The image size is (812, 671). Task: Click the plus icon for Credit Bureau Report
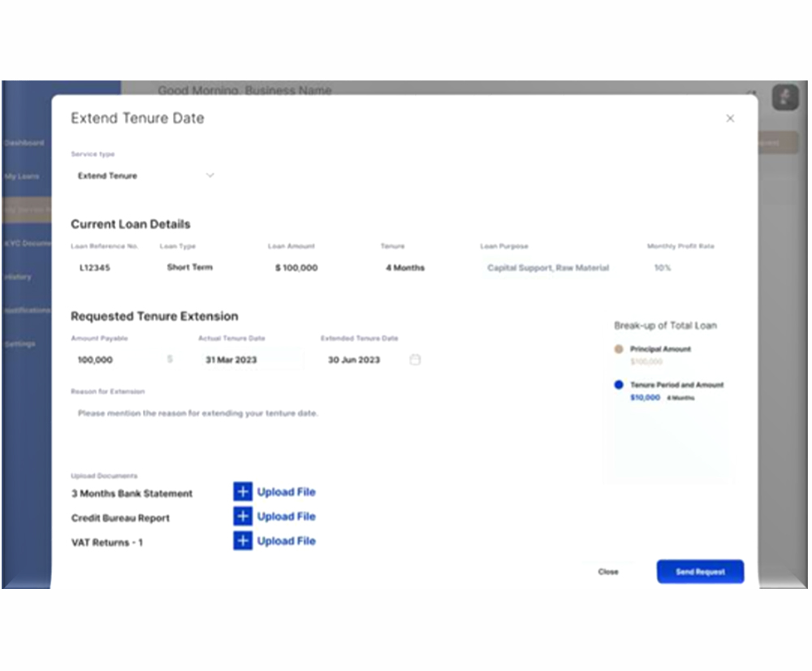point(243,517)
